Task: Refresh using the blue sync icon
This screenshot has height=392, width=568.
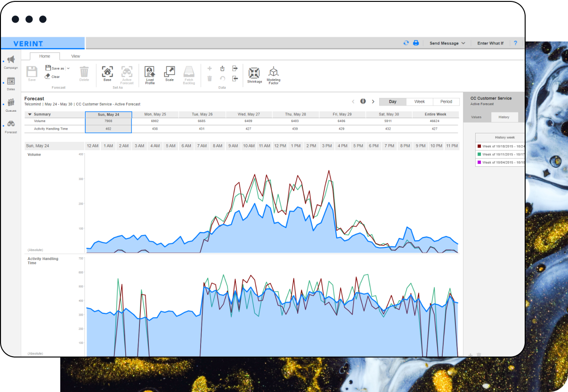Action: coord(406,43)
